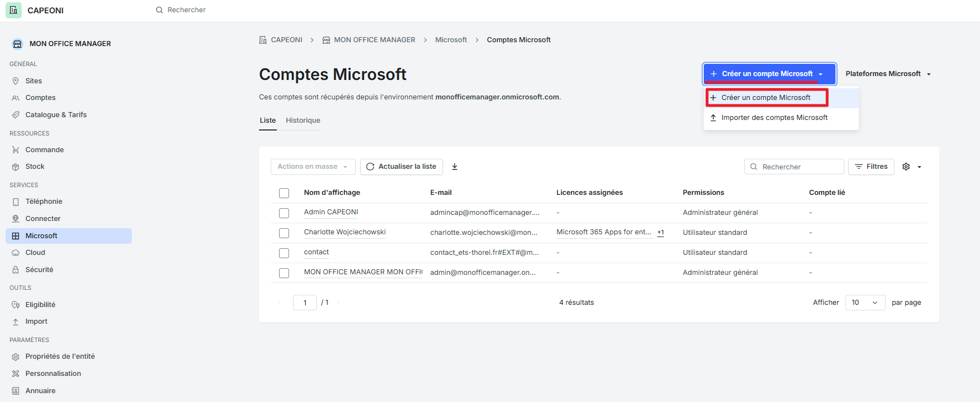The height and width of the screenshot is (402, 980).
Task: Open Annuaire via its directory icon
Action: (x=16, y=391)
